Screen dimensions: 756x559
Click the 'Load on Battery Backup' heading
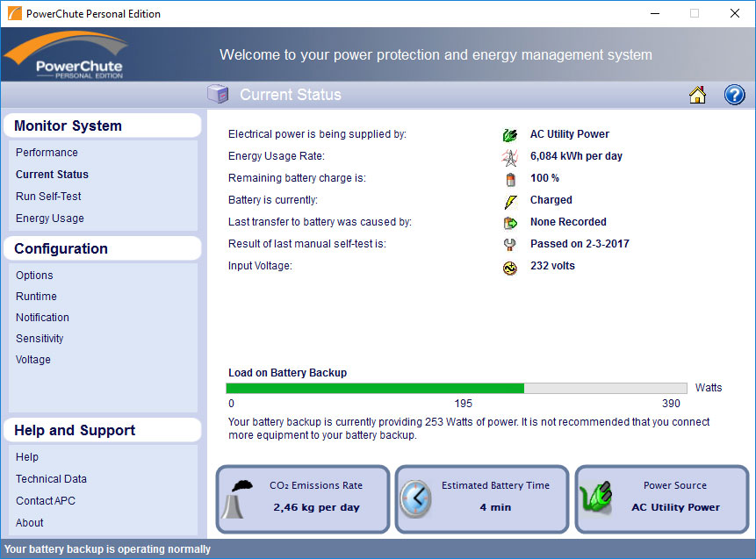(x=288, y=373)
